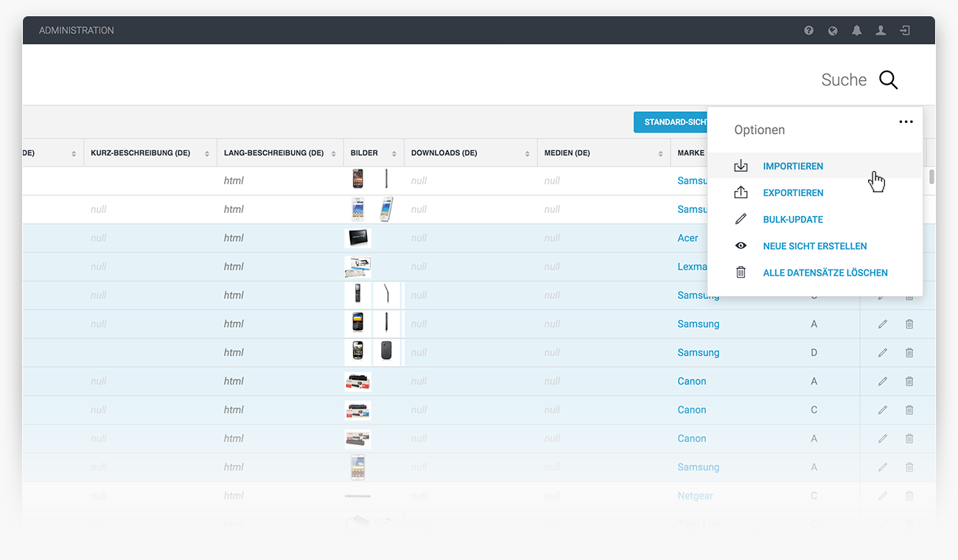Screen dimensions: 958x560
Task: Click the search magnifier icon
Action: pos(888,80)
